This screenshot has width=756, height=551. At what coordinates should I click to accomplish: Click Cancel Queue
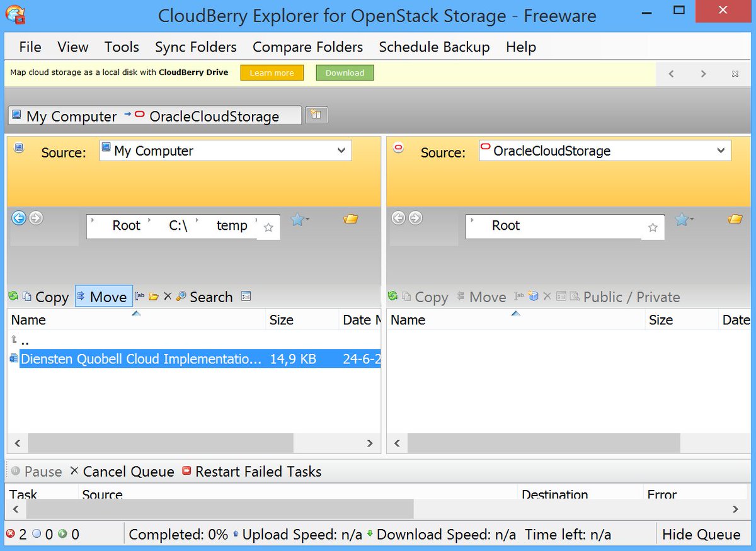pyautogui.click(x=122, y=472)
